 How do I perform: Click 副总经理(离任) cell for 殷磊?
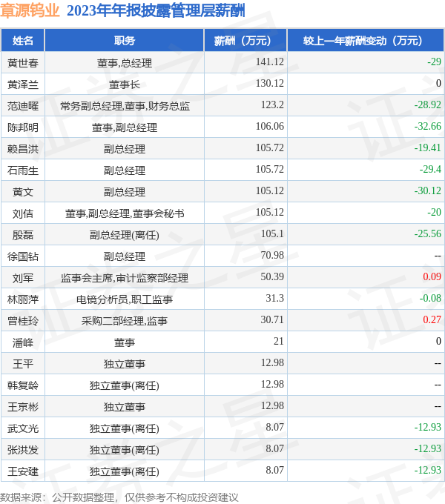click(125, 235)
